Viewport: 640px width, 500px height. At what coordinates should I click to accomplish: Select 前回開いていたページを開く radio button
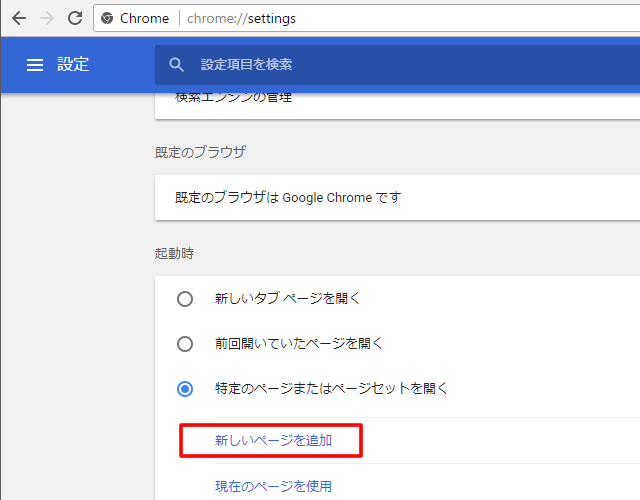point(185,344)
